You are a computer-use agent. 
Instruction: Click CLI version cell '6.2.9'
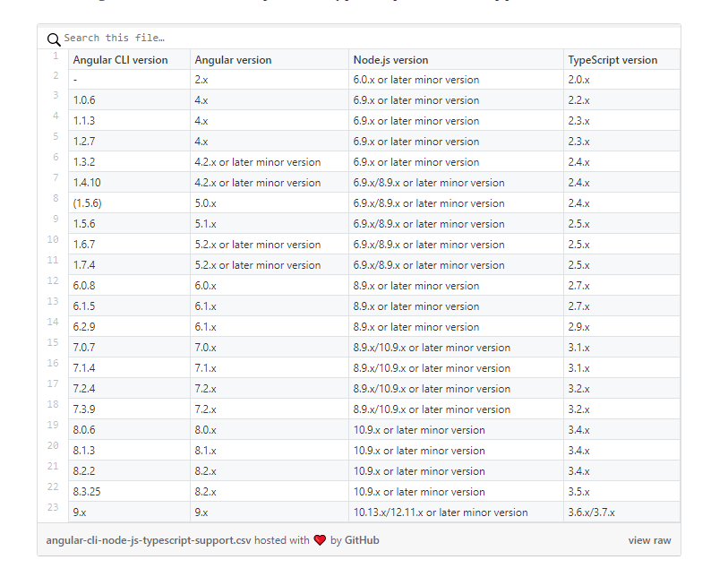130,327
